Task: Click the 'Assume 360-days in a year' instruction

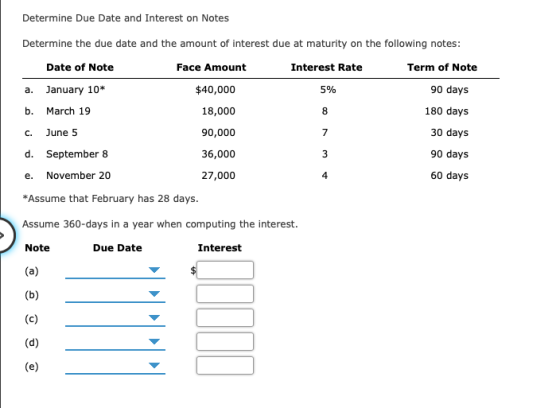Action: click(160, 224)
